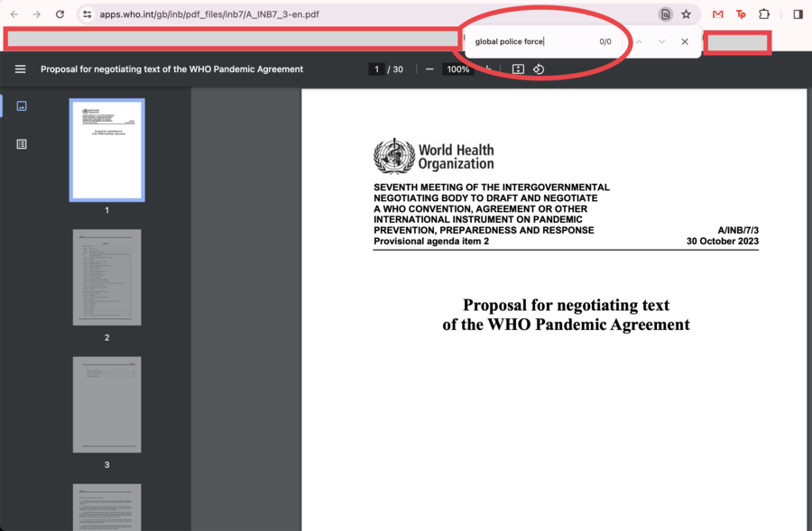
Task: Click the PDF title in viewer toolbar
Action: coord(172,69)
